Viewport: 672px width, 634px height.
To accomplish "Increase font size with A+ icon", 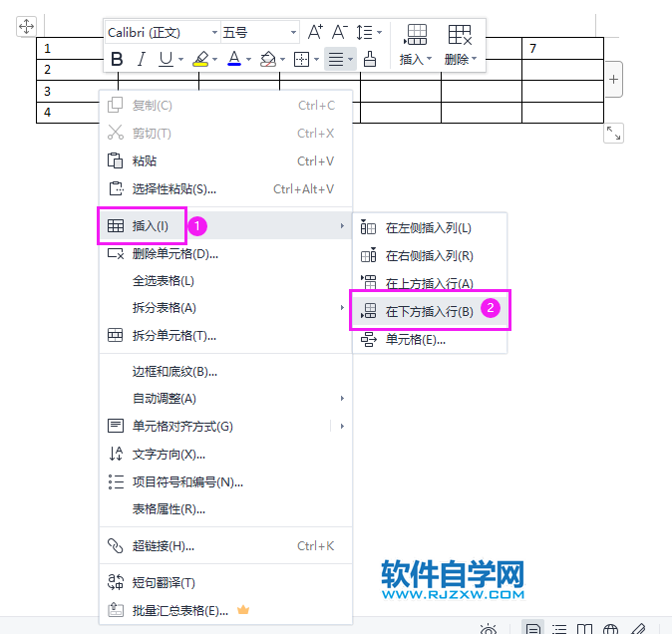I will [x=315, y=32].
